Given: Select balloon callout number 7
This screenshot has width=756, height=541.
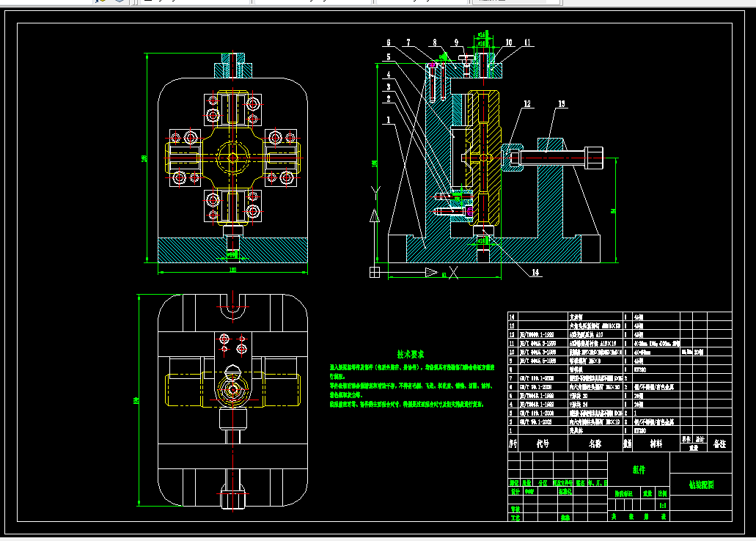Looking at the screenshot, I should [408, 43].
